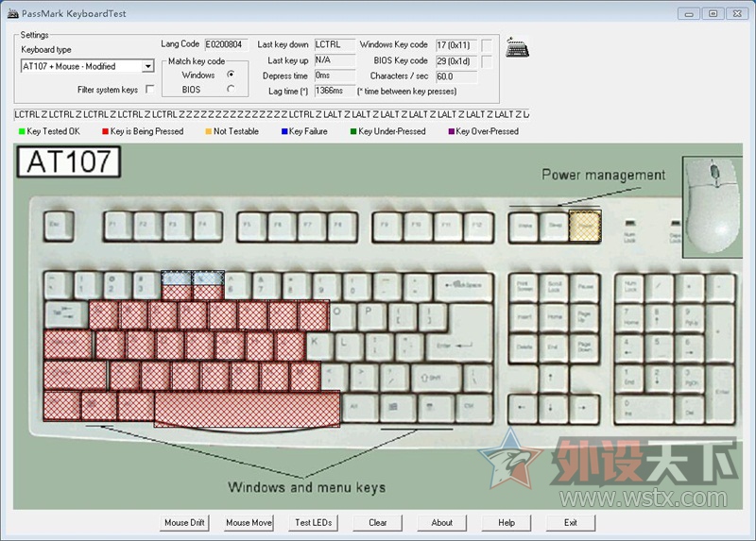Click the mouse picture's scroll wheel
This screenshot has width=756, height=541.
click(x=715, y=171)
